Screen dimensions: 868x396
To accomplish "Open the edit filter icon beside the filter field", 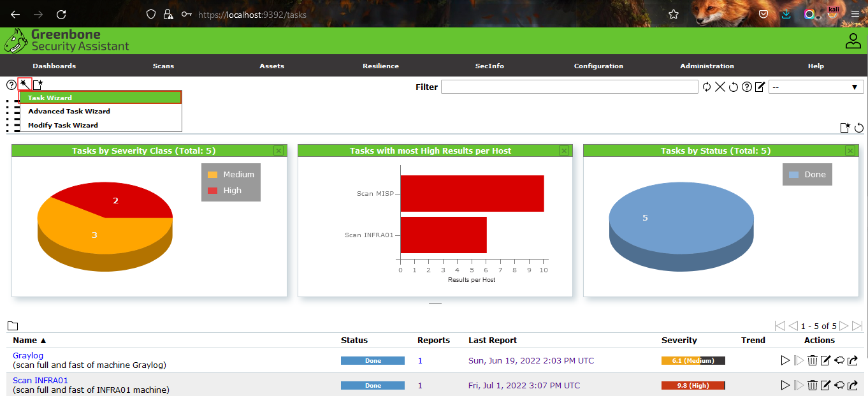I will 760,87.
